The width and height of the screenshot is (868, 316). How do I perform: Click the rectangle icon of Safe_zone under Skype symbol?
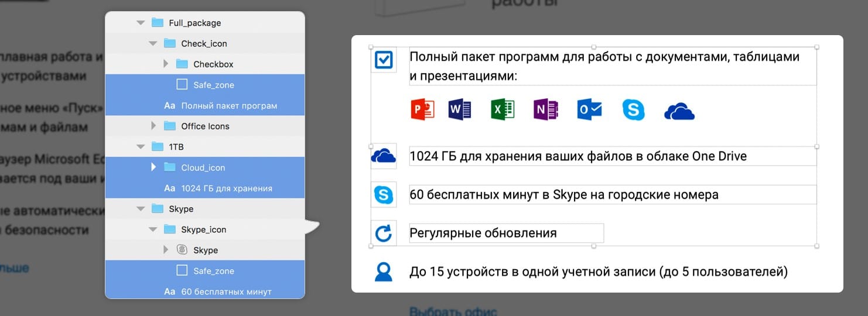pos(182,271)
